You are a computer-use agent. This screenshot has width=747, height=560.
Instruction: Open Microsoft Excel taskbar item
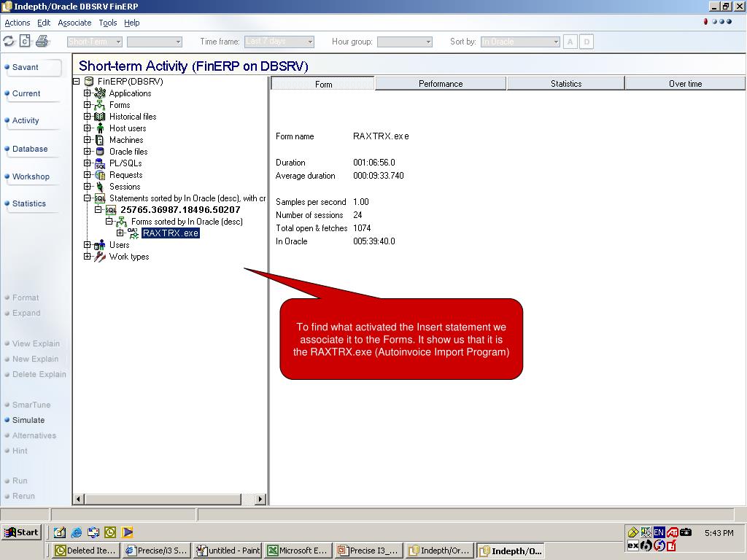point(298,551)
